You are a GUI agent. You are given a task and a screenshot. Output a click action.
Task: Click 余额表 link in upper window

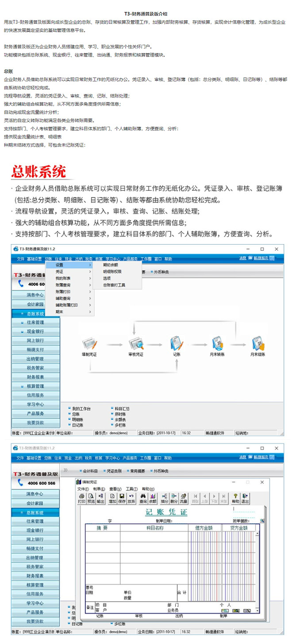tap(120, 419)
